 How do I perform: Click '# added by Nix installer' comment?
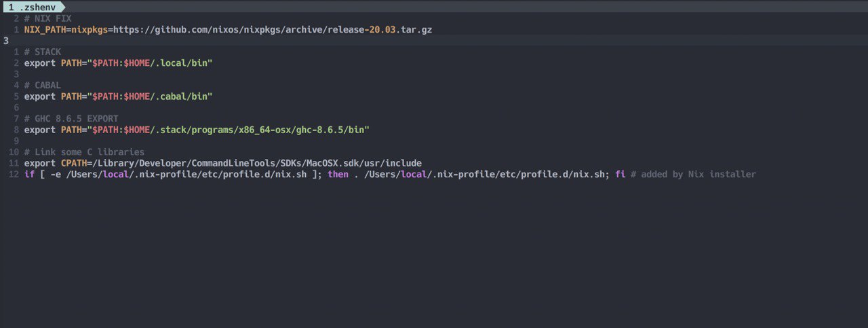pyautogui.click(x=693, y=175)
